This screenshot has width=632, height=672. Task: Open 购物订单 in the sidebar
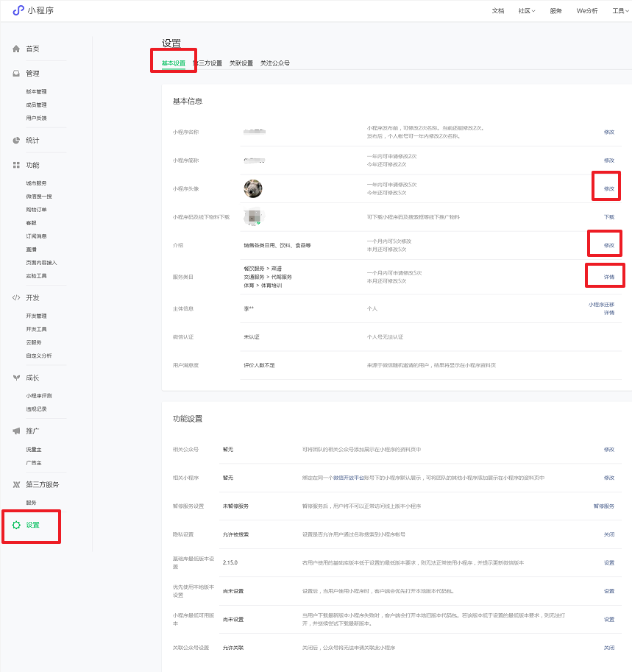37,210
